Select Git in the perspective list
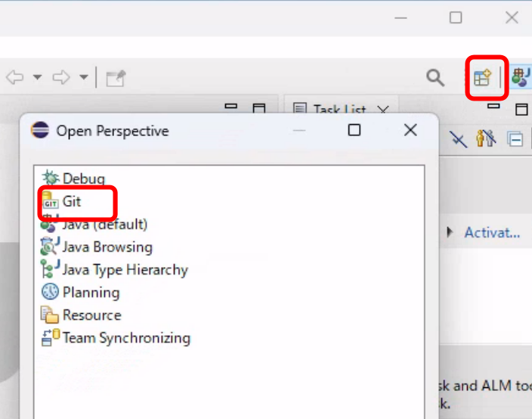 72,202
